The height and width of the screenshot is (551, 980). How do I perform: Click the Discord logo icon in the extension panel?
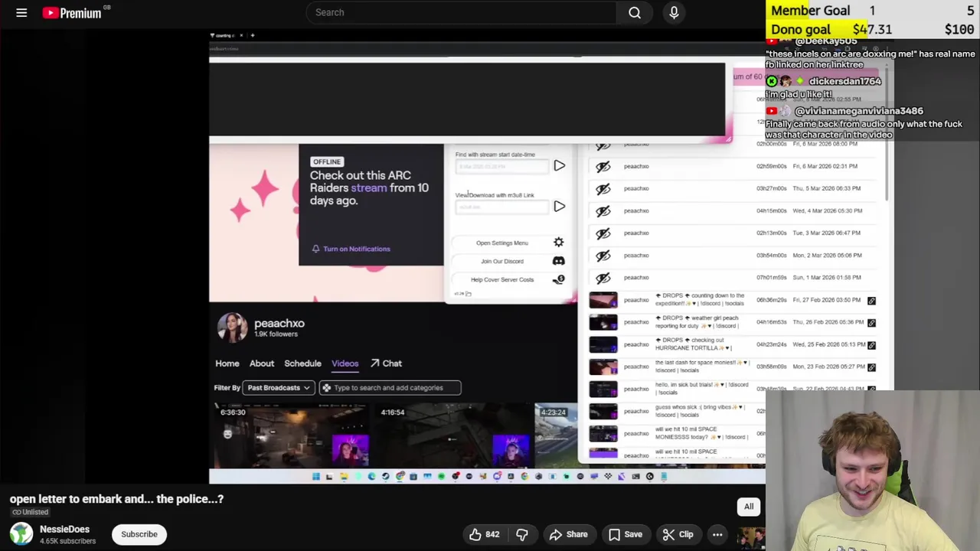(x=559, y=261)
